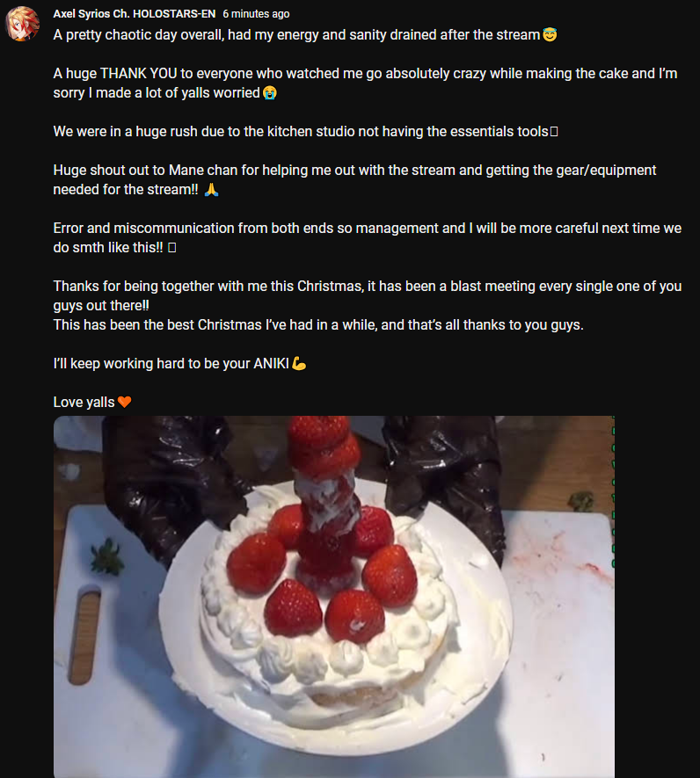Enlarge the strawberry cake post image

[333, 597]
